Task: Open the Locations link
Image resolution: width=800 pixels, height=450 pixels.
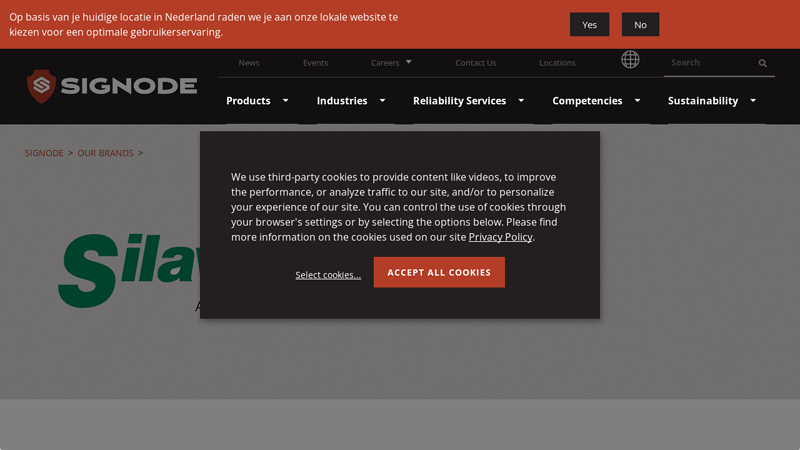Action: [557, 63]
